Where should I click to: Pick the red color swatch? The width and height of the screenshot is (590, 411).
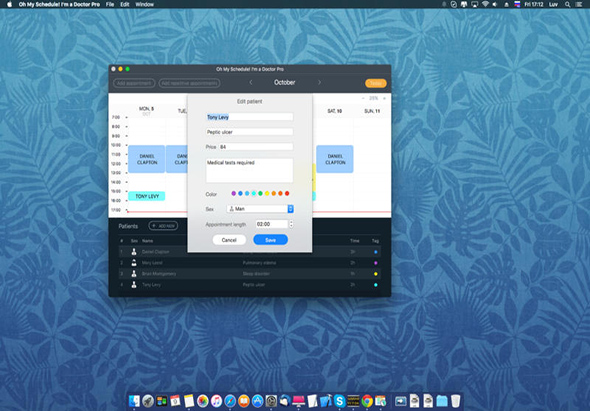pos(287,193)
